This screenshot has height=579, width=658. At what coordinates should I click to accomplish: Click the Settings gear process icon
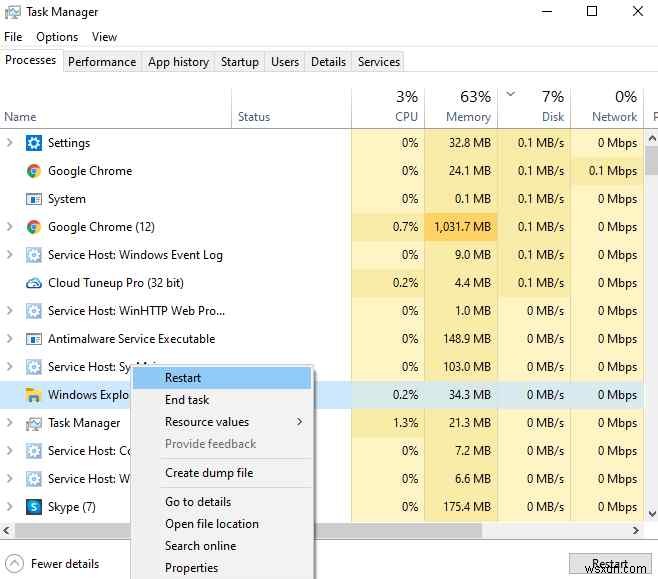34,143
